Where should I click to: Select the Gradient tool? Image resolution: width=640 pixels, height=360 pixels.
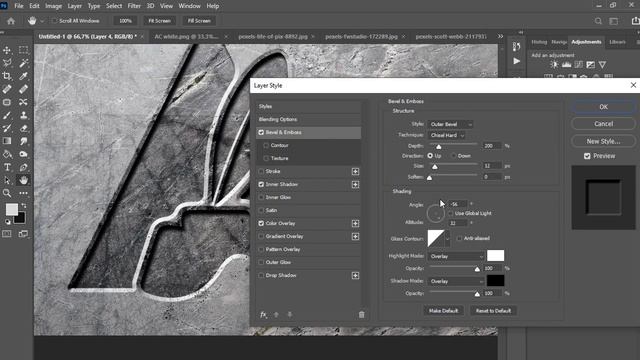point(7,141)
